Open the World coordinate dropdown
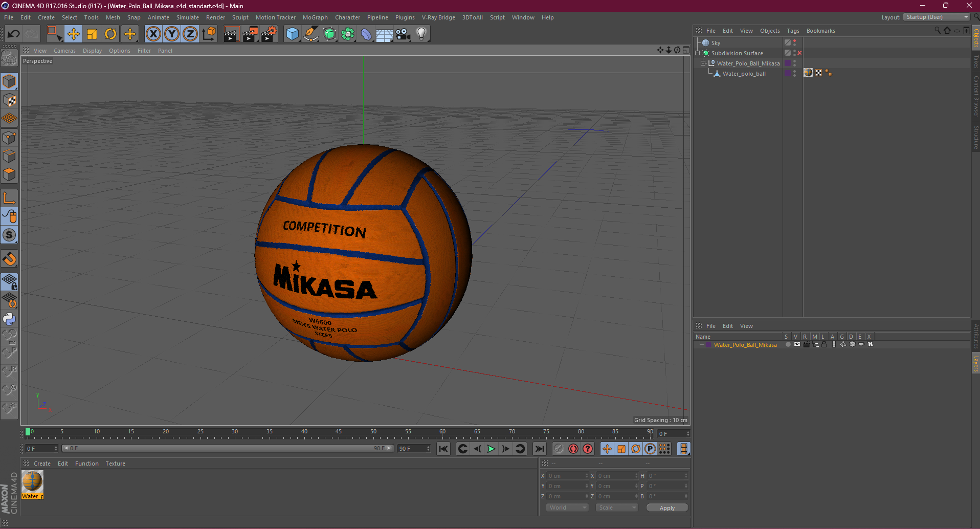Image resolution: width=980 pixels, height=529 pixels. click(567, 508)
